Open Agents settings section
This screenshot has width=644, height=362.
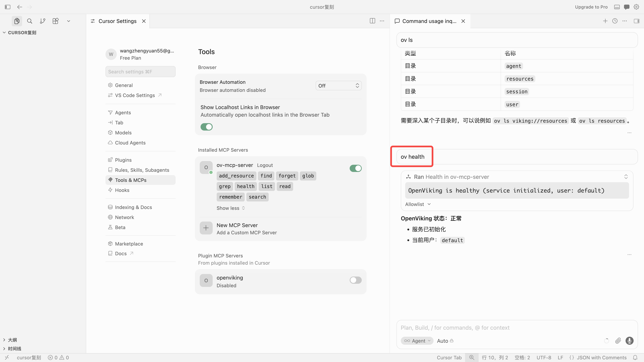(x=140, y=112)
